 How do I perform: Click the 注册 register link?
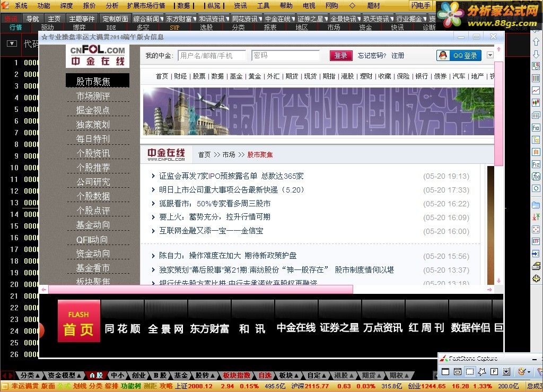(x=398, y=55)
